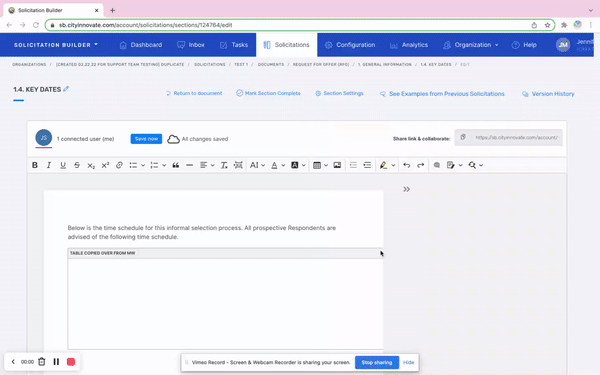Image resolution: width=600 pixels, height=375 pixels.
Task: Insert an image into the section
Action: coord(337,165)
